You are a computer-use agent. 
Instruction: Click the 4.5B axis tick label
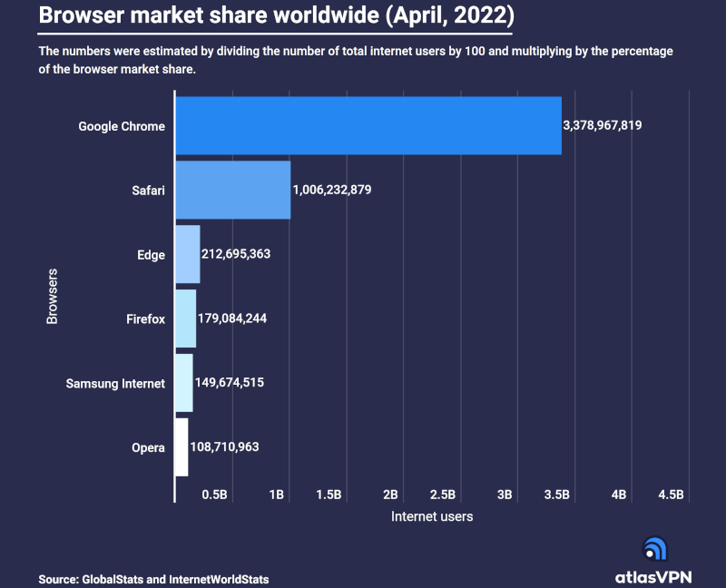[x=670, y=495]
